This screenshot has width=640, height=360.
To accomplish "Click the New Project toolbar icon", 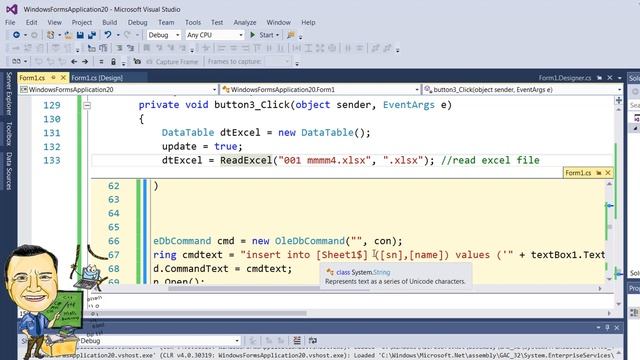I will 51,35.
